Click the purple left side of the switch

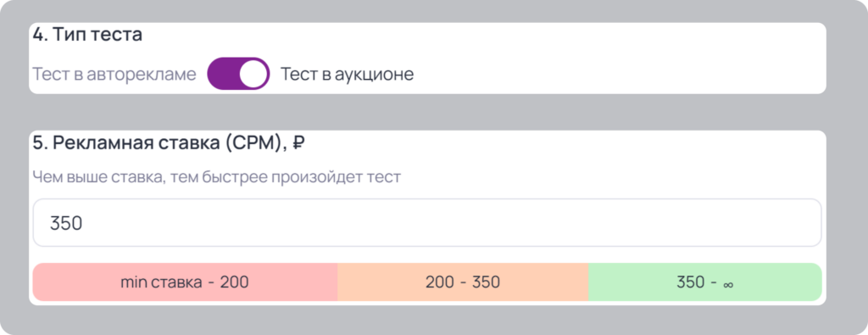point(223,74)
